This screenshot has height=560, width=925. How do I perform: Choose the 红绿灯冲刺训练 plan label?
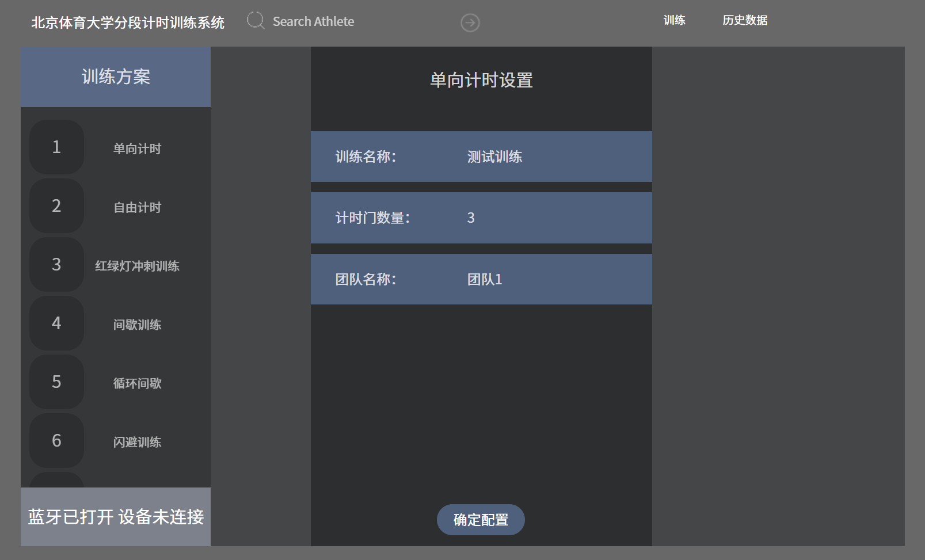tap(137, 266)
